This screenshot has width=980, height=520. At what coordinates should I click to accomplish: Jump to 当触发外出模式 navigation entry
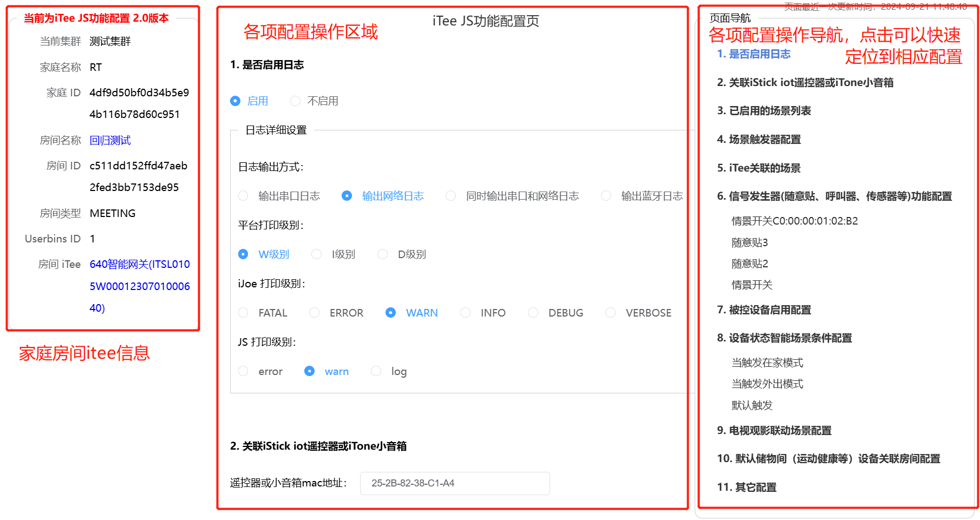tap(767, 384)
